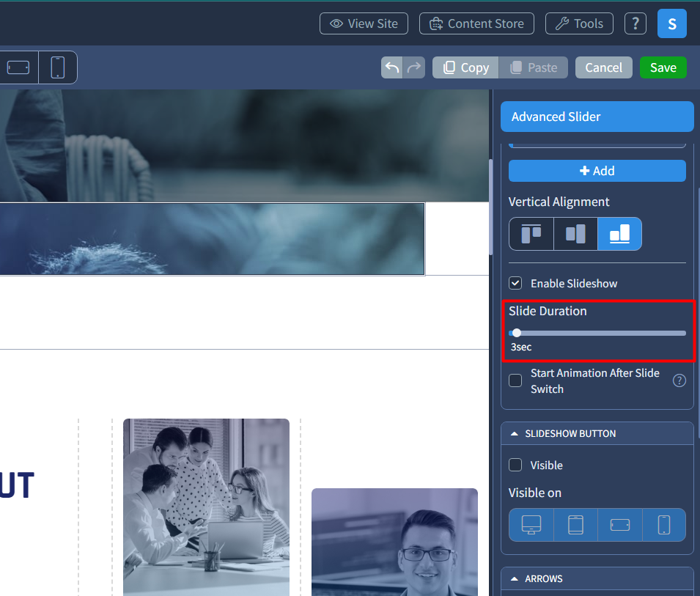The width and height of the screenshot is (700, 596).
Task: Open the View Site preview
Action: (x=364, y=23)
